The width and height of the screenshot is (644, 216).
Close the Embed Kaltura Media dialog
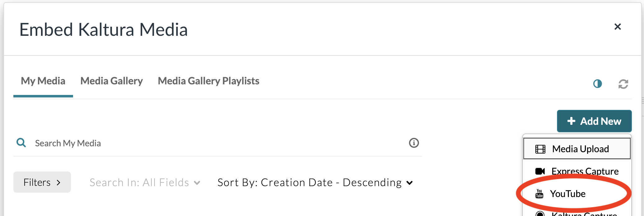[618, 27]
